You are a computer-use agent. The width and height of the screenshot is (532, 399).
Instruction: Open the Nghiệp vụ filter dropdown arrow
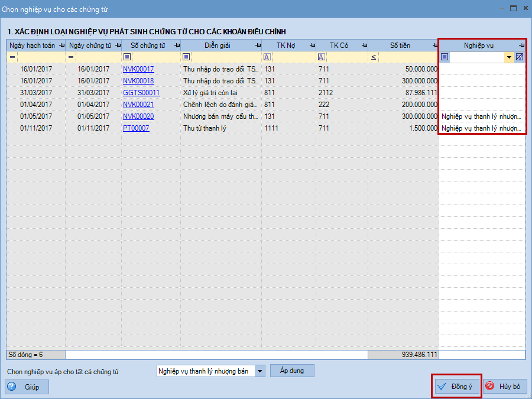tap(509, 57)
